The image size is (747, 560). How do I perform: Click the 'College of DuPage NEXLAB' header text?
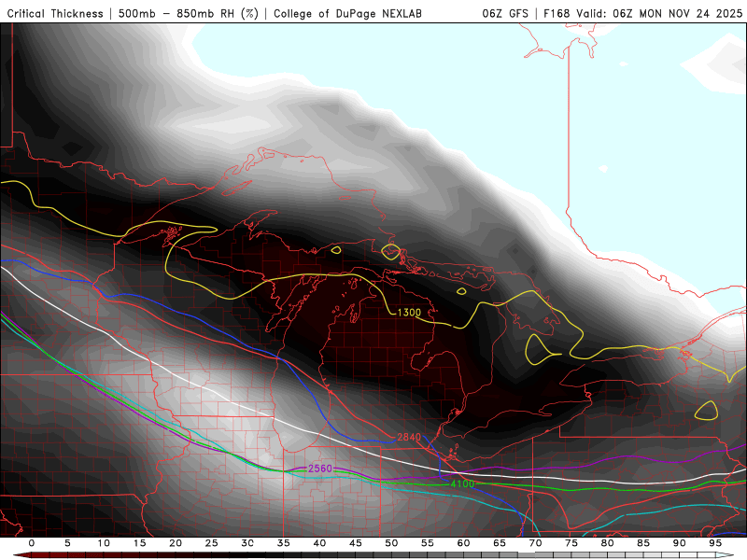[x=347, y=13]
